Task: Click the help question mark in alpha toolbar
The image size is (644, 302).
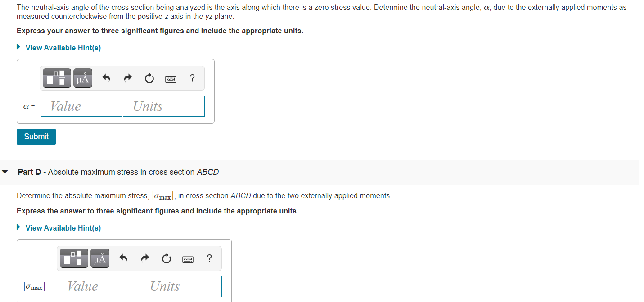Action: pyautogui.click(x=192, y=78)
